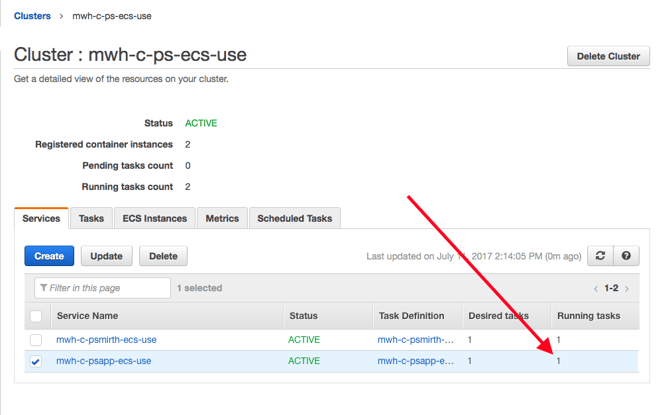Check the mwh-c-psmirth-ecs-use row checkbox
The image size is (670, 415).
(36, 340)
